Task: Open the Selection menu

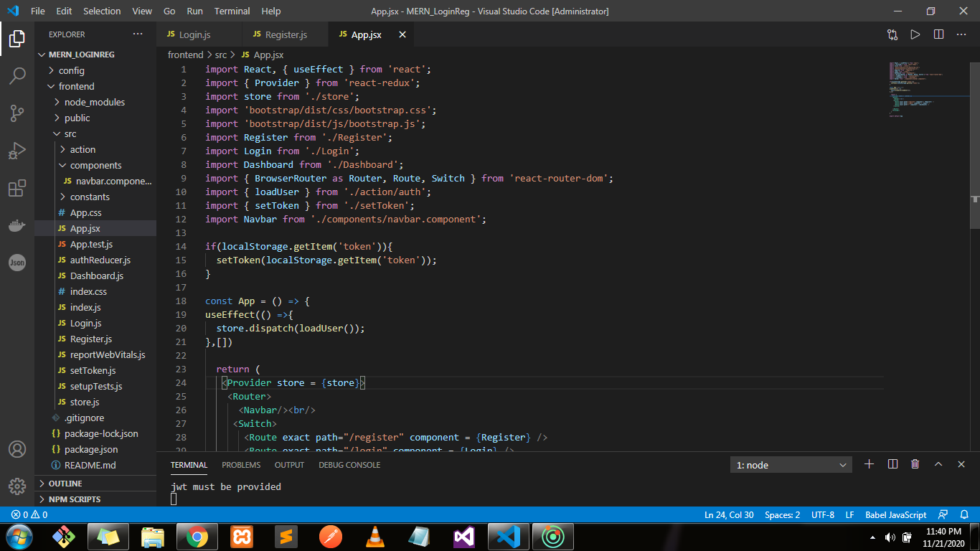Action: (x=102, y=11)
